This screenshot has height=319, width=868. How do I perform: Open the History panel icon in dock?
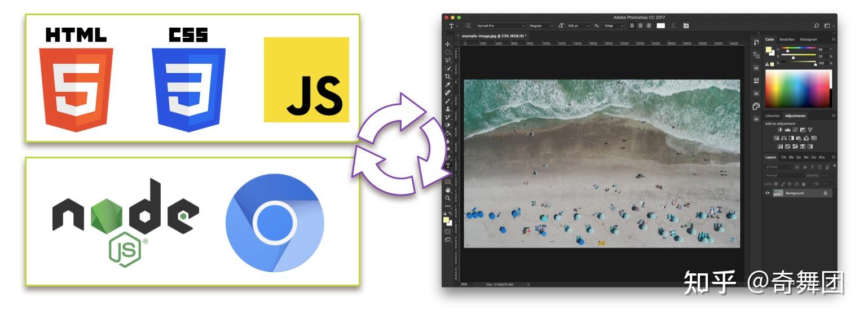pyautogui.click(x=756, y=43)
